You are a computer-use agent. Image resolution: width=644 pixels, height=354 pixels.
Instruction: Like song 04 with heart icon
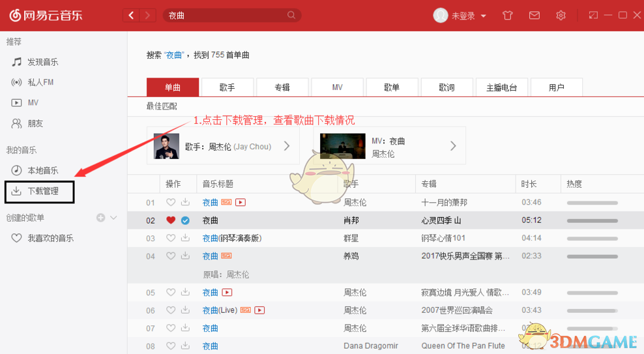(x=171, y=256)
